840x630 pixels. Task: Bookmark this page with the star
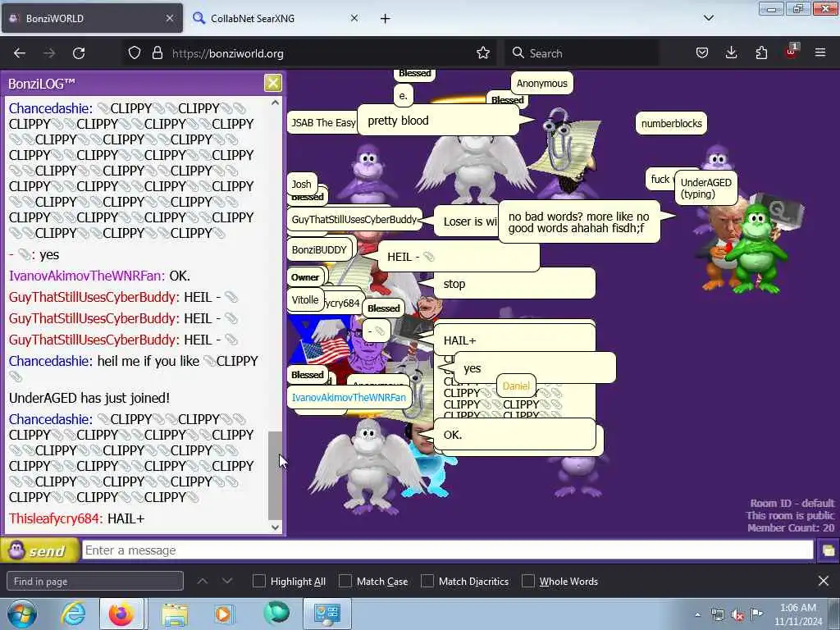[482, 53]
